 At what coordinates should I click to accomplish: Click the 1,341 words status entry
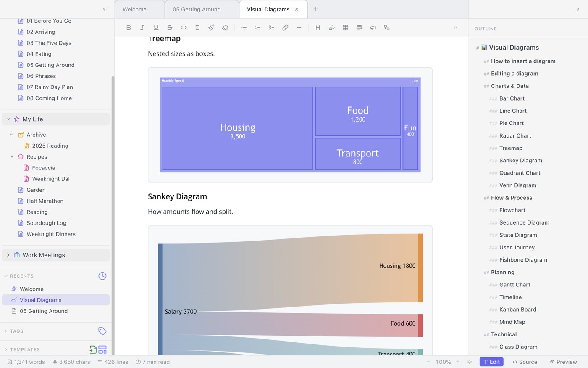point(26,362)
